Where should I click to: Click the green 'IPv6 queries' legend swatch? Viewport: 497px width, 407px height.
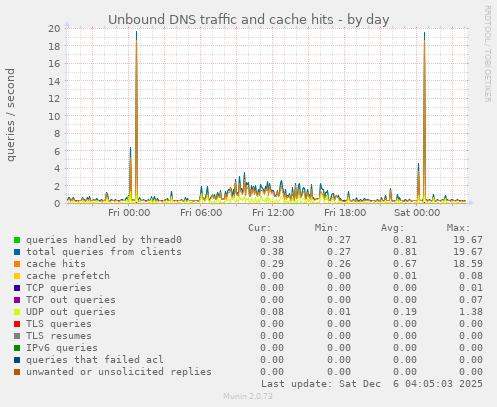[17, 348]
